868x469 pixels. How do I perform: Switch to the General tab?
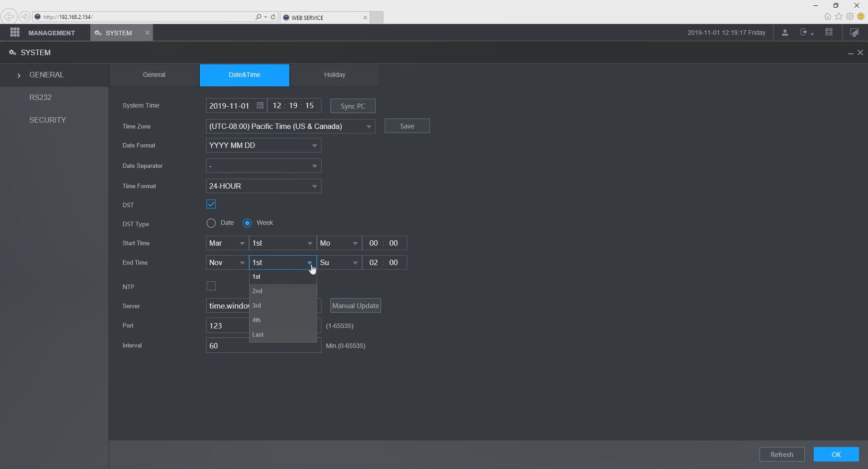[x=154, y=75]
